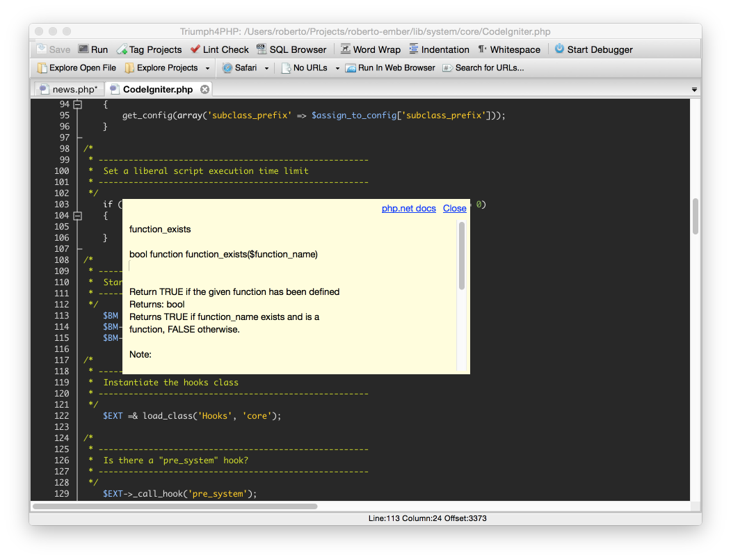Viewport: 731px width, 560px height.
Task: Open No URLs dropdown arrow
Action: click(337, 69)
